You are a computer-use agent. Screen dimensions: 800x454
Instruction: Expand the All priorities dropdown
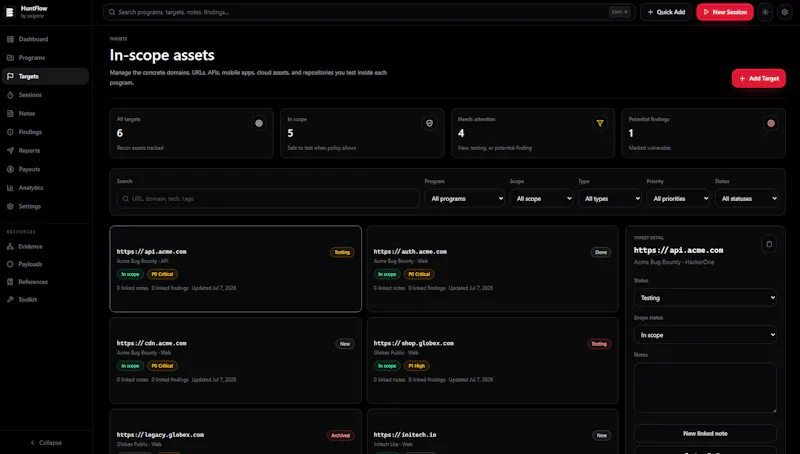679,198
